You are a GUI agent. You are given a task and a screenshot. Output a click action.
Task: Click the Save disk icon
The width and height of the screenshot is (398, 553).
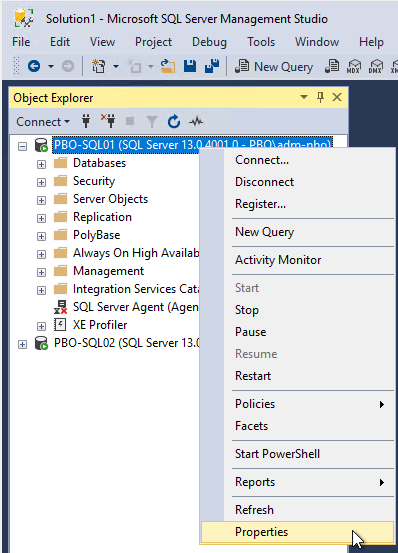(x=190, y=66)
